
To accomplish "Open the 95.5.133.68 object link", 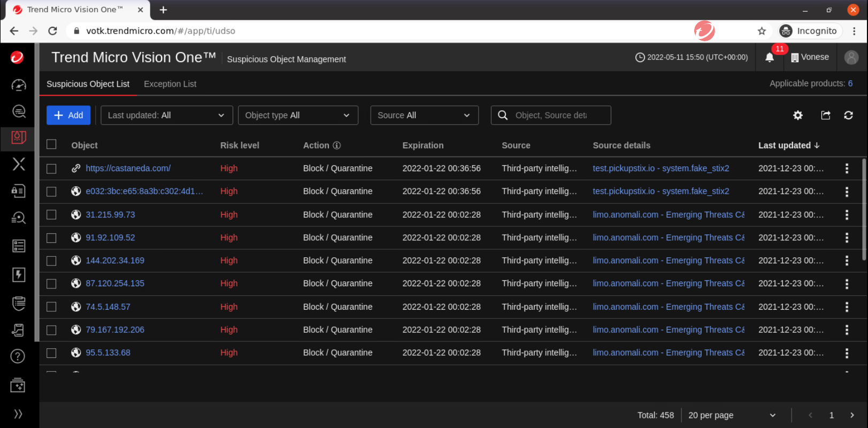I will (108, 353).
